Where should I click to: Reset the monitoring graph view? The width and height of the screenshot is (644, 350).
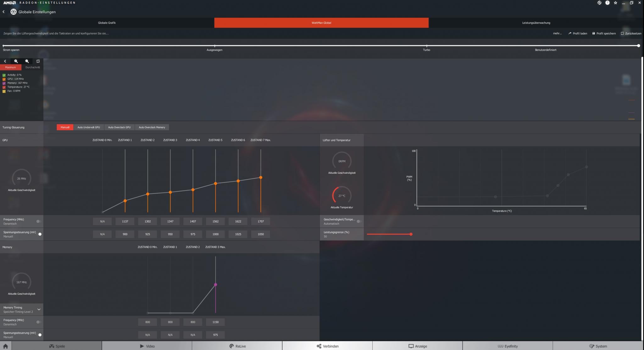point(38,61)
